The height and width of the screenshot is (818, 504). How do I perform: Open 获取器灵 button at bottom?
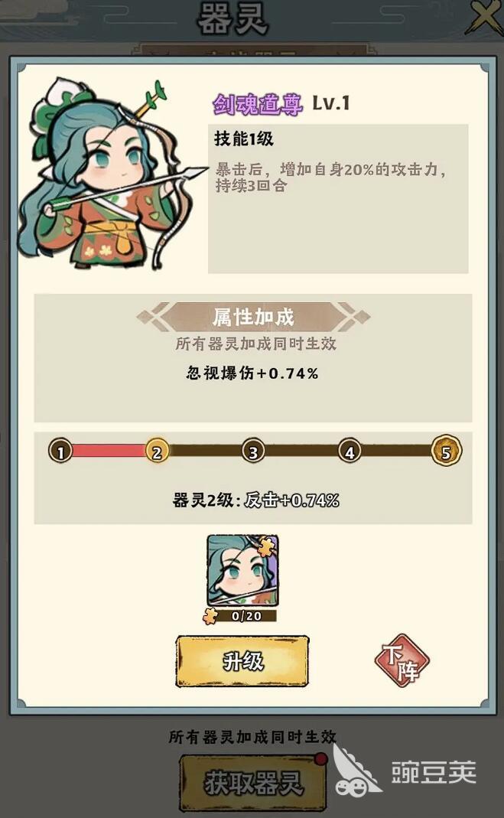[x=253, y=784]
